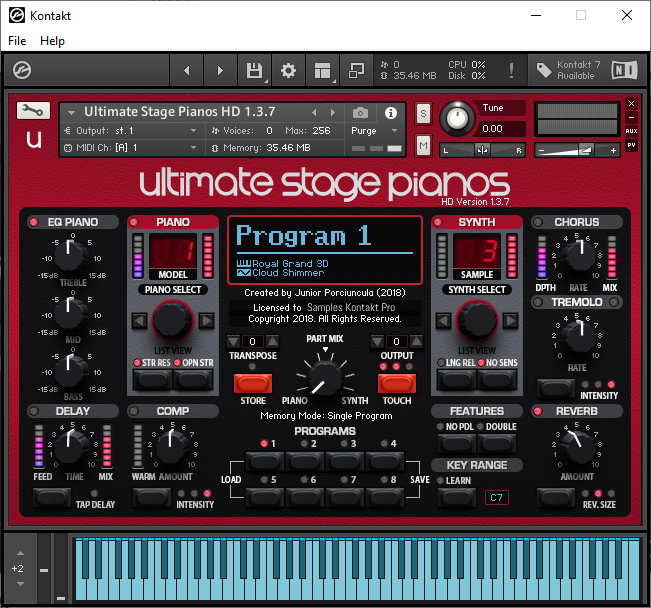The height and width of the screenshot is (608, 651).
Task: Increase transpose with up arrow
Action: (273, 341)
